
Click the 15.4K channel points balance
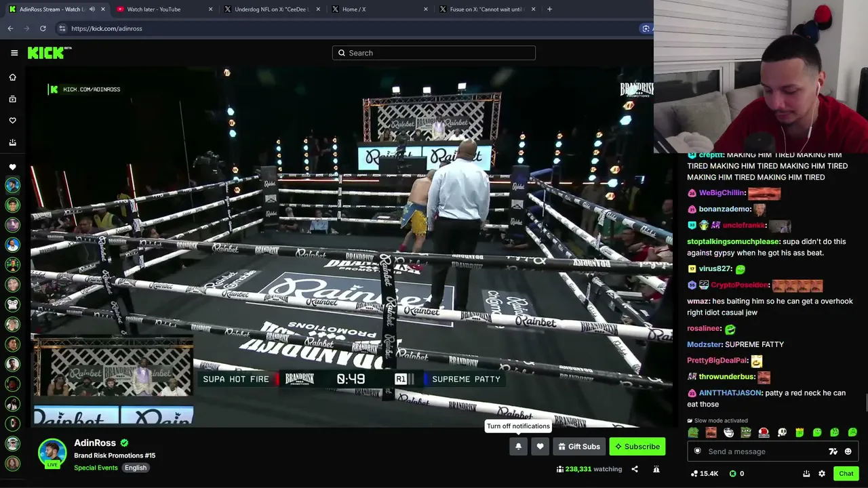(x=705, y=474)
